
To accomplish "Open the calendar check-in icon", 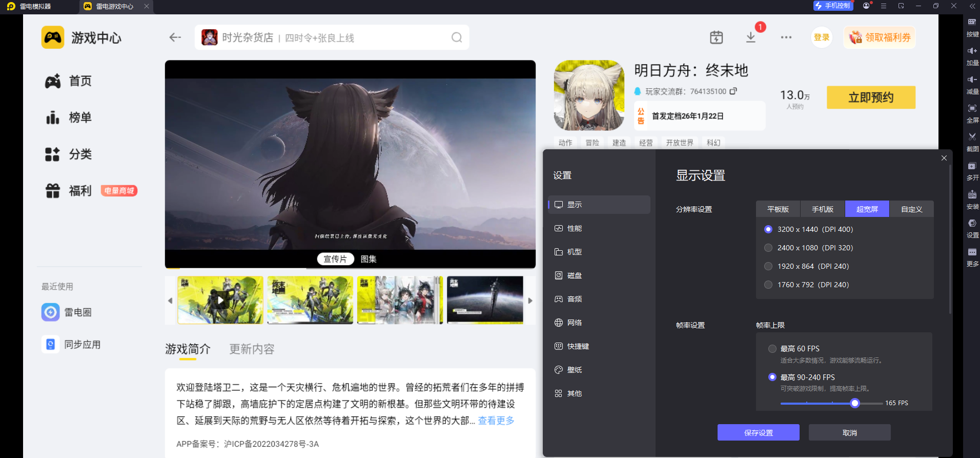I will 716,37.
